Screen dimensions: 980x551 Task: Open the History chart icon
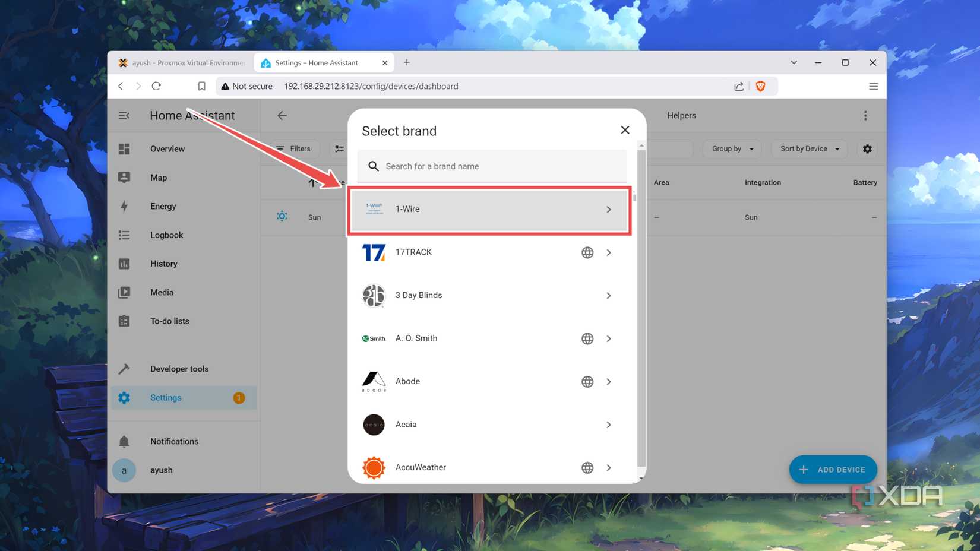pyautogui.click(x=124, y=264)
